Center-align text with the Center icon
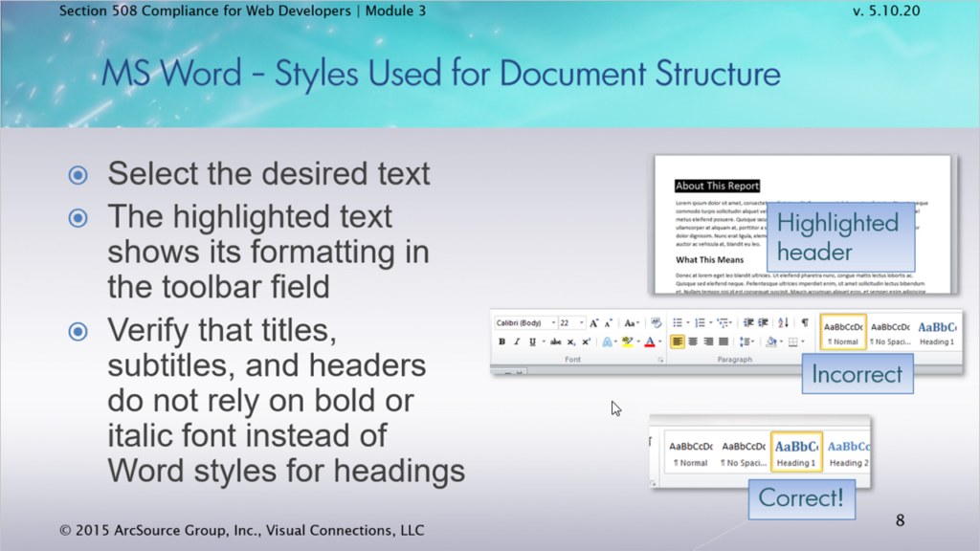Viewport: 980px width, 551px height. [693, 342]
